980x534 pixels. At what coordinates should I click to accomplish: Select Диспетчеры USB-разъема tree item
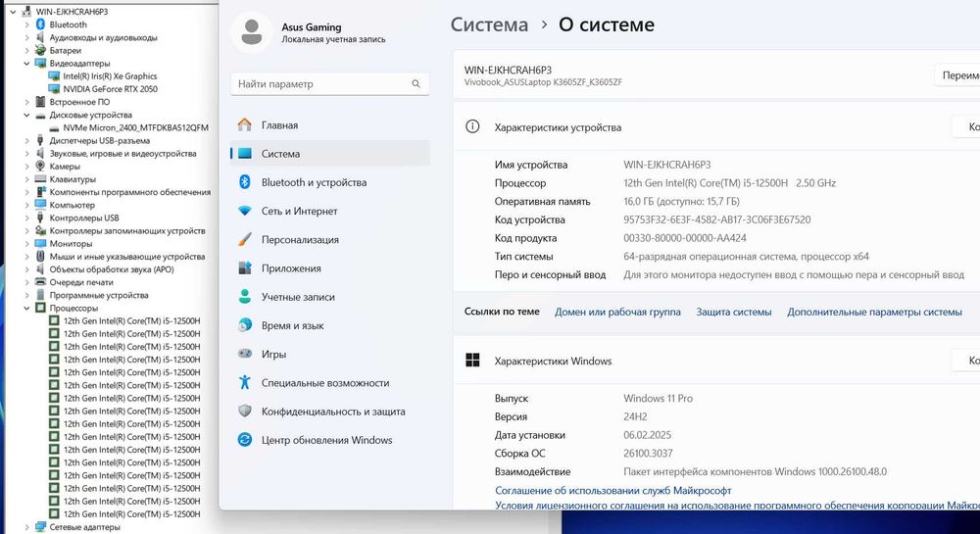[x=100, y=140]
